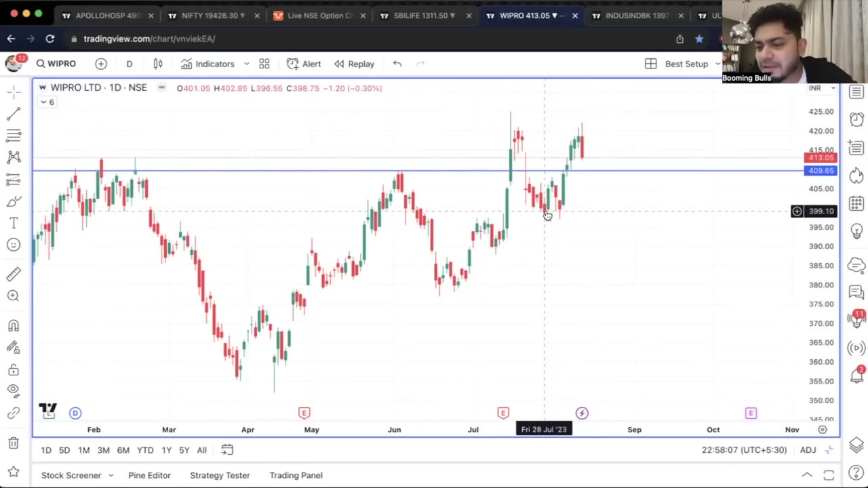Open timezone setting 22:58:07 (UTC+5:30)
Image resolution: width=868 pixels, height=488 pixels.
(744, 450)
